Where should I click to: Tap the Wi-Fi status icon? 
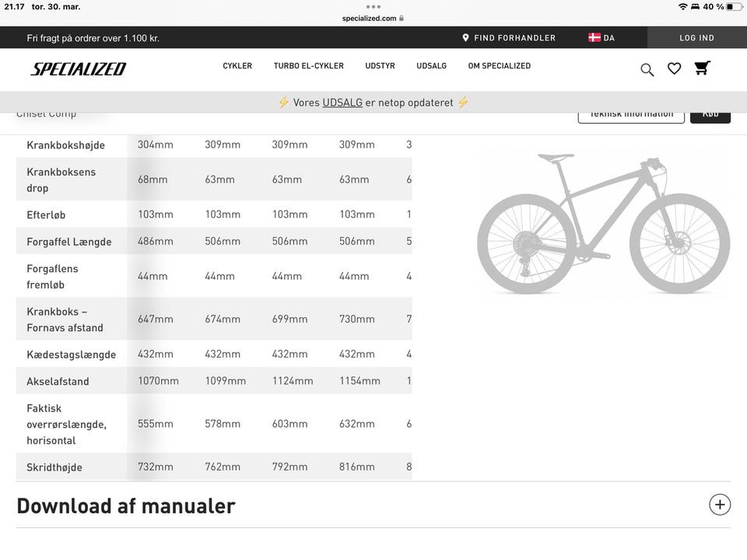[682, 7]
